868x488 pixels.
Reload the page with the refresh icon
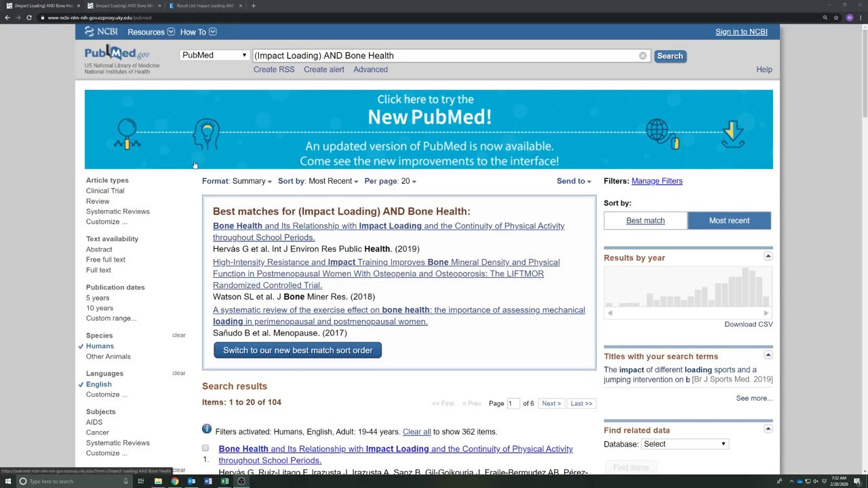click(x=29, y=18)
